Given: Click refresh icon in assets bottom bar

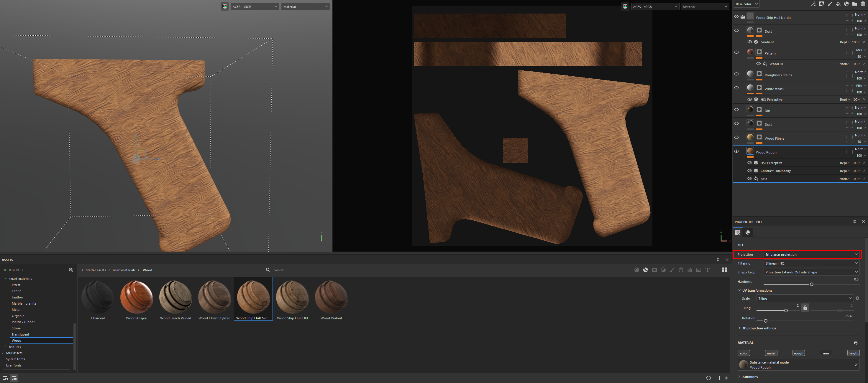Looking at the screenshot, I should coord(708,378).
